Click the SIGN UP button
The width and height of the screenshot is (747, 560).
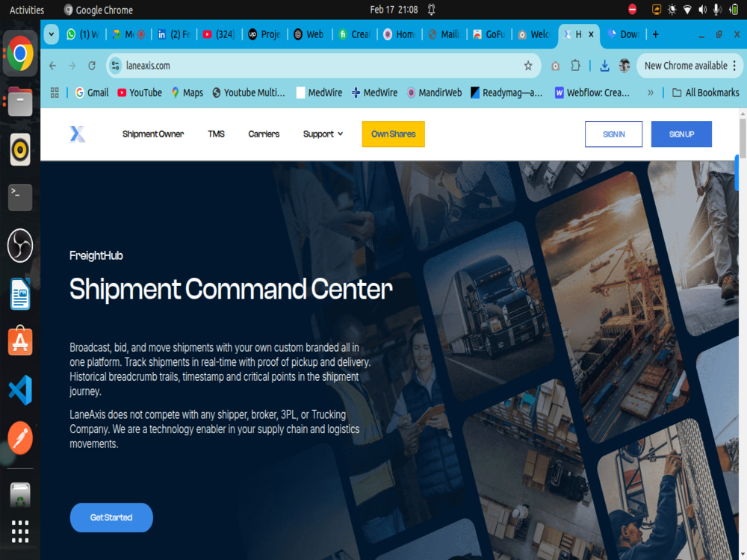(x=681, y=134)
